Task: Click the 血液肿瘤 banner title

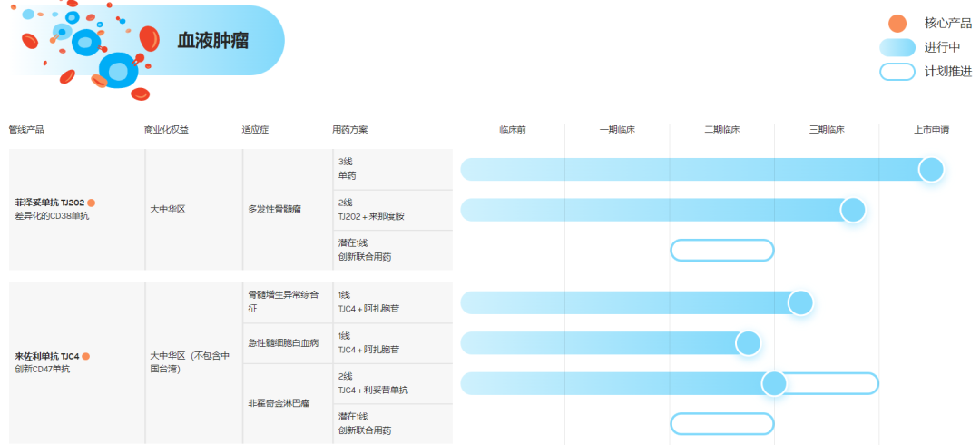Action: [213, 41]
